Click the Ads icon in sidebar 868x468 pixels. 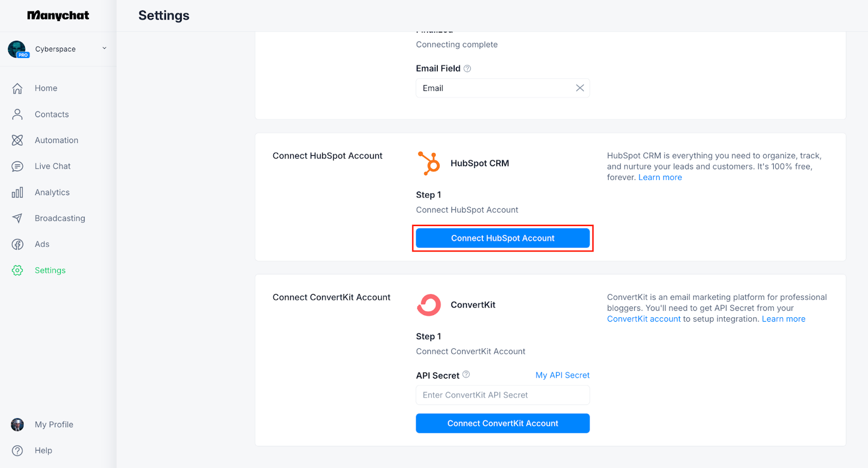pos(17,245)
